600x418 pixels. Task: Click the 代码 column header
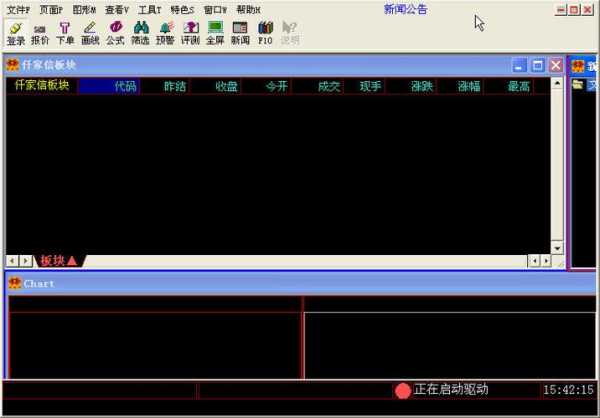[x=125, y=86]
